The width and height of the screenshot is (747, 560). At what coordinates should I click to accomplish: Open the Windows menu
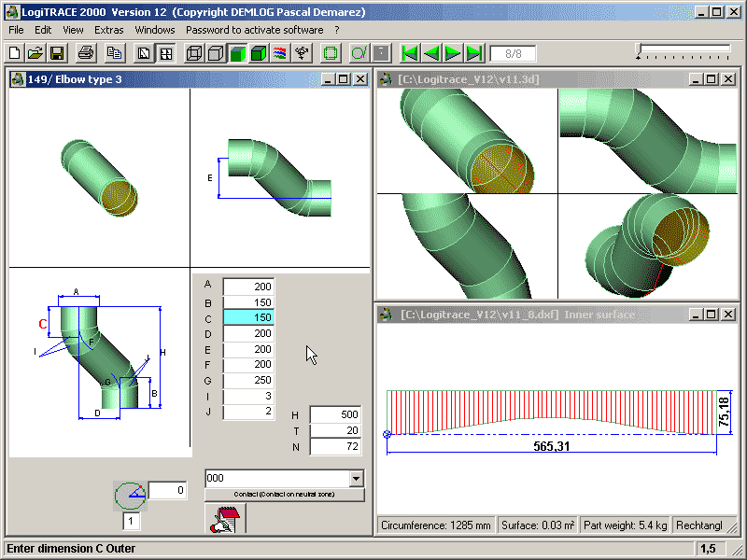point(155,30)
